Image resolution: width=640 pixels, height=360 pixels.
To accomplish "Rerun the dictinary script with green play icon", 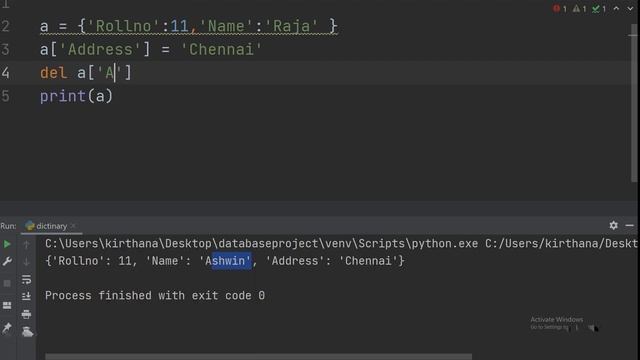I will (x=7, y=244).
